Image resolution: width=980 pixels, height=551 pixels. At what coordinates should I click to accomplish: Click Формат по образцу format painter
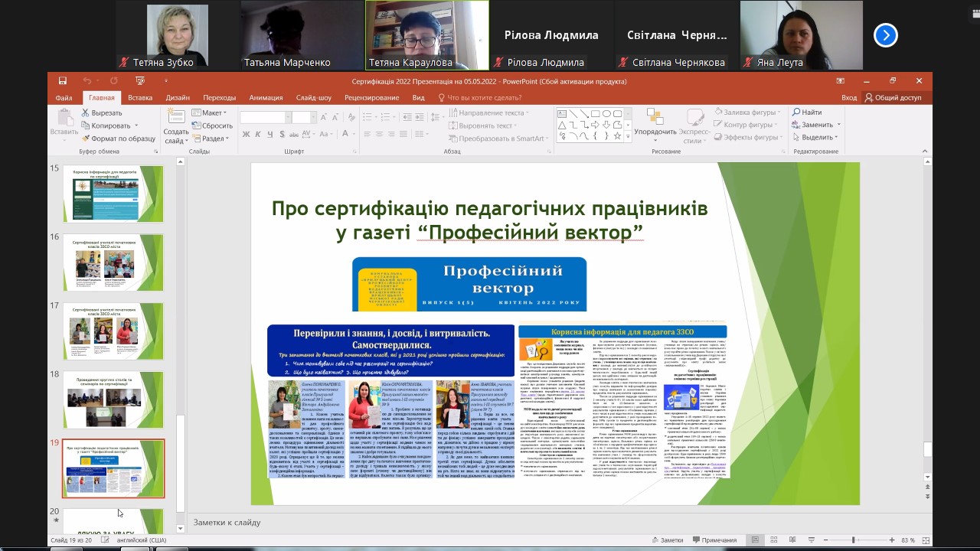click(x=119, y=139)
